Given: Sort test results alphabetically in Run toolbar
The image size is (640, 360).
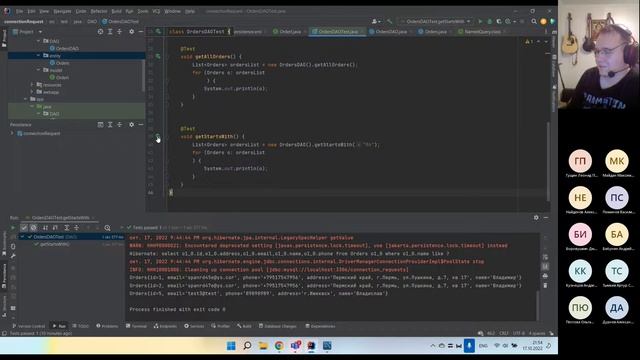Looking at the screenshot, I should tap(45, 228).
